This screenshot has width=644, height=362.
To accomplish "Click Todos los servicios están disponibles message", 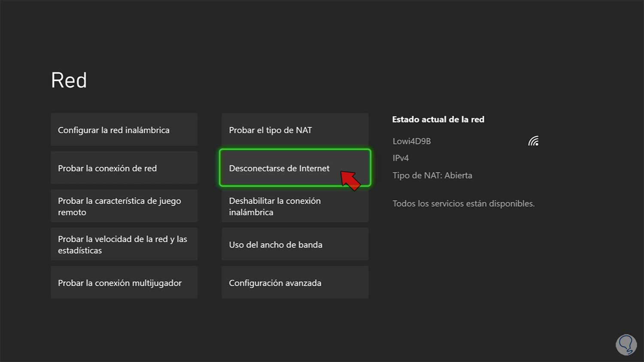I will coord(463,204).
